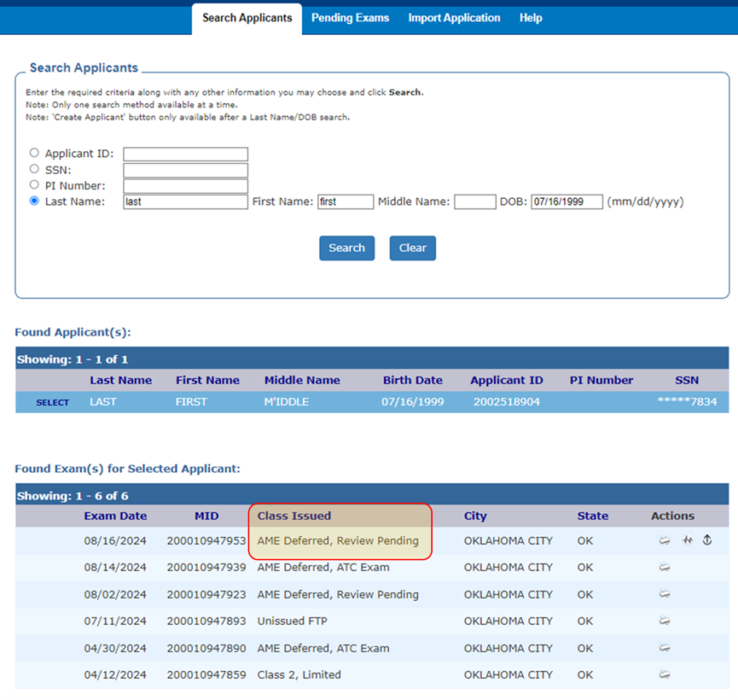Image resolution: width=738 pixels, height=700 pixels.
Task: Click the First Name text field
Action: 346,201
